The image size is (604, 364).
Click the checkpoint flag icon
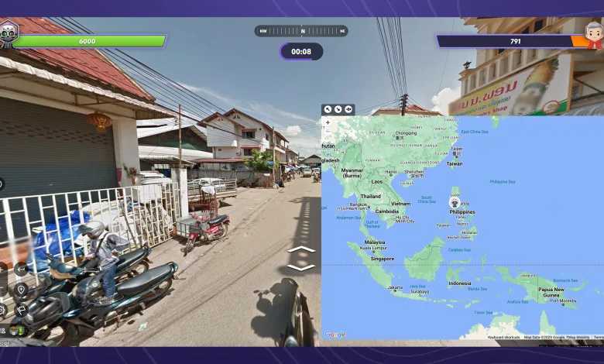tap(21, 309)
